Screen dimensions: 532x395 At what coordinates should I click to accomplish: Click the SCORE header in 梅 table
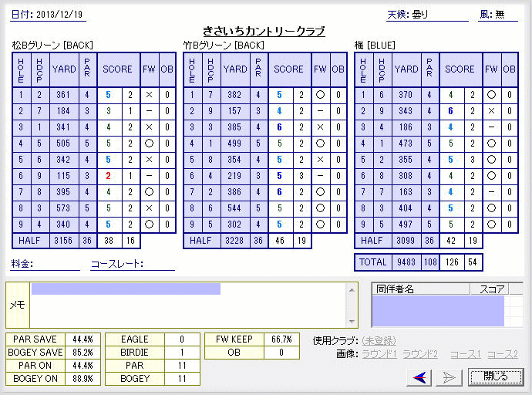460,69
